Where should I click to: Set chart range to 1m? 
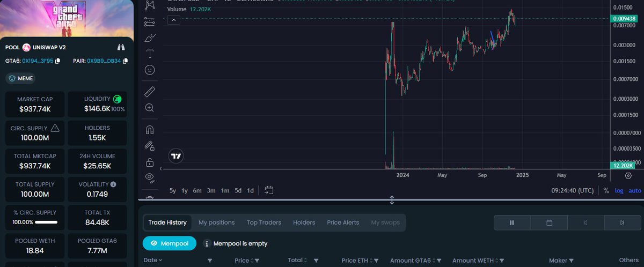225,190
